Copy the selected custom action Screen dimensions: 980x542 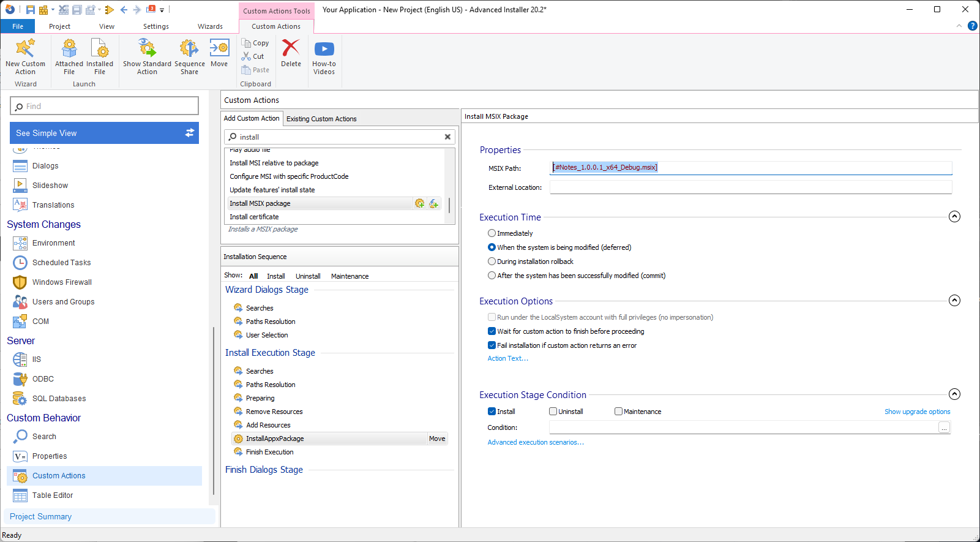click(x=255, y=43)
